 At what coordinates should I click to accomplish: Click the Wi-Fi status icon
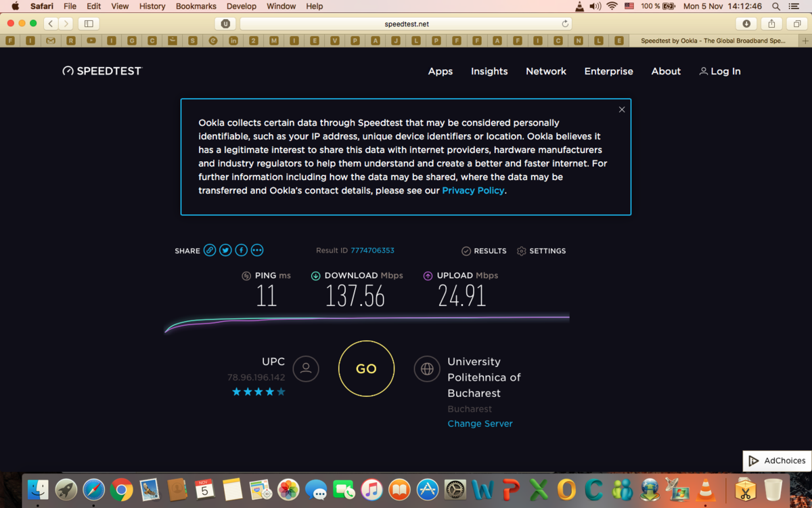click(x=612, y=6)
